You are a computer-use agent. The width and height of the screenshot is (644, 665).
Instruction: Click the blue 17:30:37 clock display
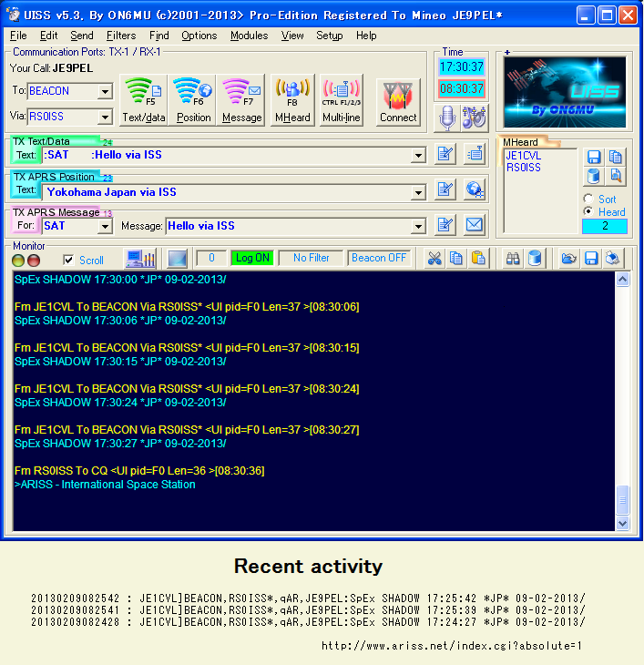462,67
